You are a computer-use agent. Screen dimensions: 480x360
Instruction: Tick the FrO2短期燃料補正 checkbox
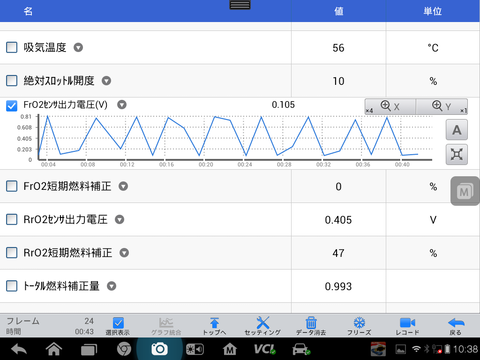(12, 186)
